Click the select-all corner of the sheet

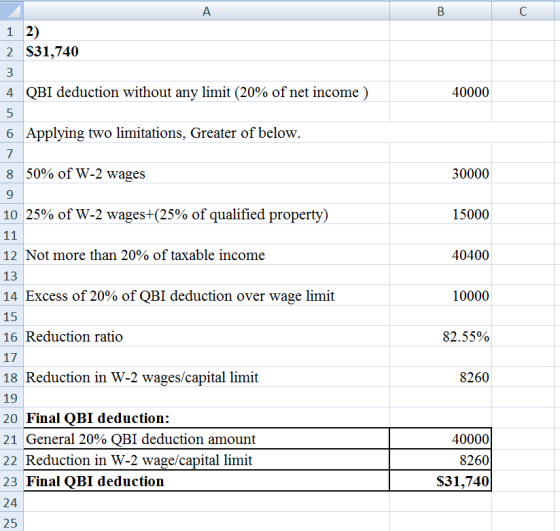[x=12, y=11]
